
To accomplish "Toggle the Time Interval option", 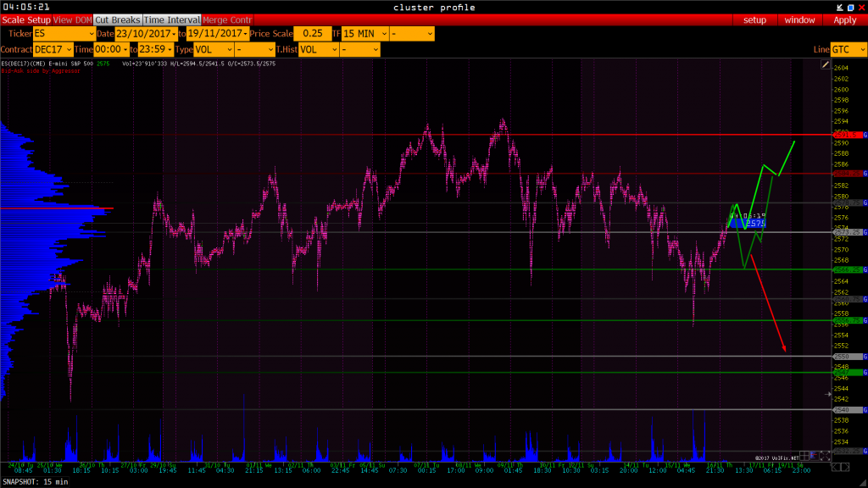I will click(x=172, y=19).
